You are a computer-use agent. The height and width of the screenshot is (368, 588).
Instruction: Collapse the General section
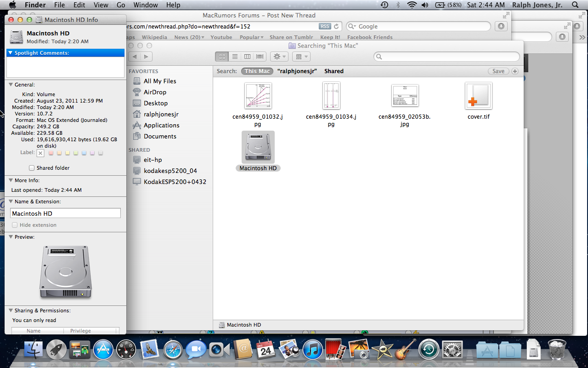11,85
